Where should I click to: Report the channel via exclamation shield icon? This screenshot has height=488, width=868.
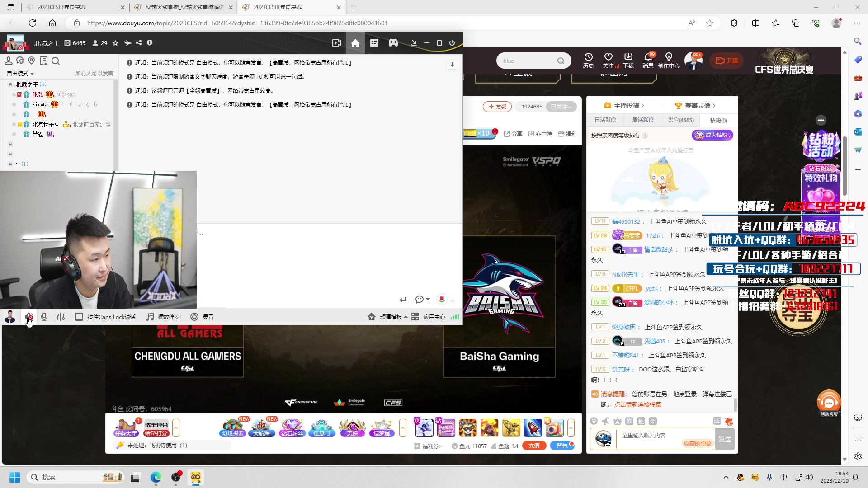(x=150, y=43)
